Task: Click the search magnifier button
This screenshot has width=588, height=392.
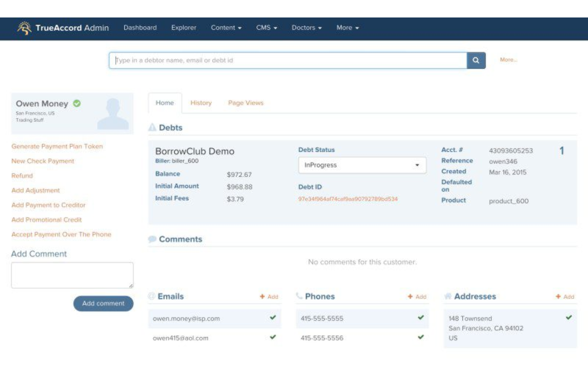Action: [476, 60]
